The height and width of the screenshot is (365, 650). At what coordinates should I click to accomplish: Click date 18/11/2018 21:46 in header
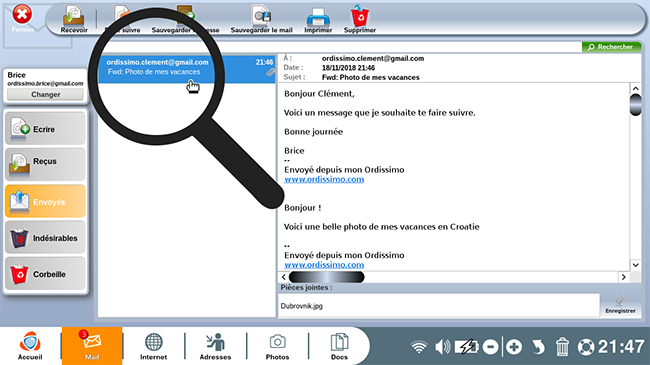[x=348, y=68]
